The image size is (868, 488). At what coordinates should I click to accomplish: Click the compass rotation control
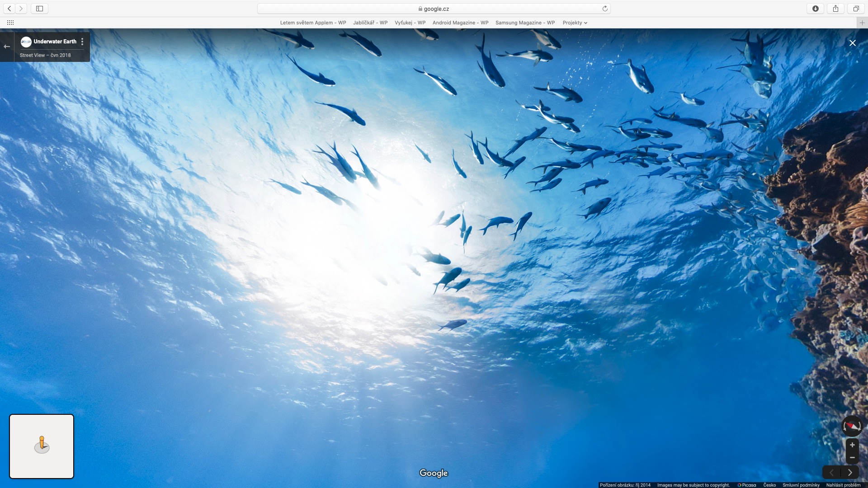852,426
